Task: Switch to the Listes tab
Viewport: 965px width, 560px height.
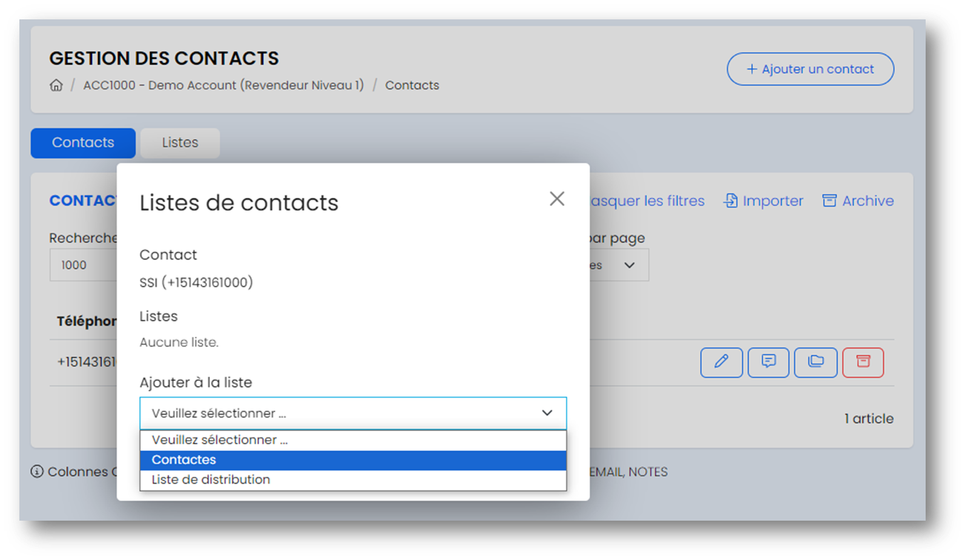Action: click(x=180, y=143)
